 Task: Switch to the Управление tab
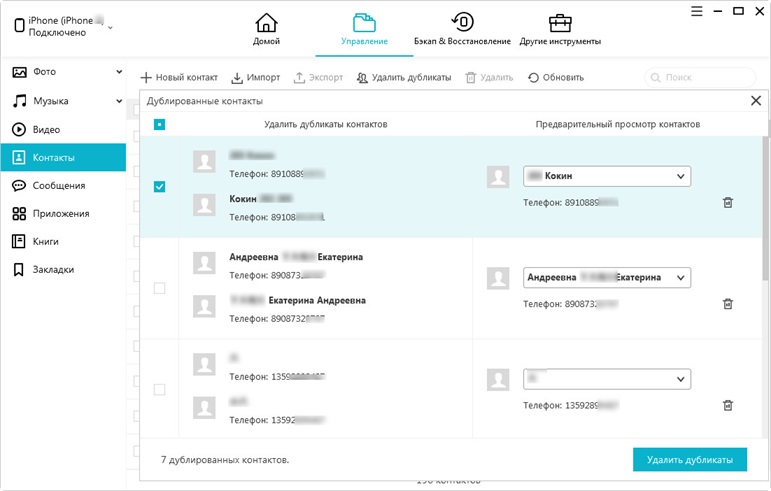[364, 29]
